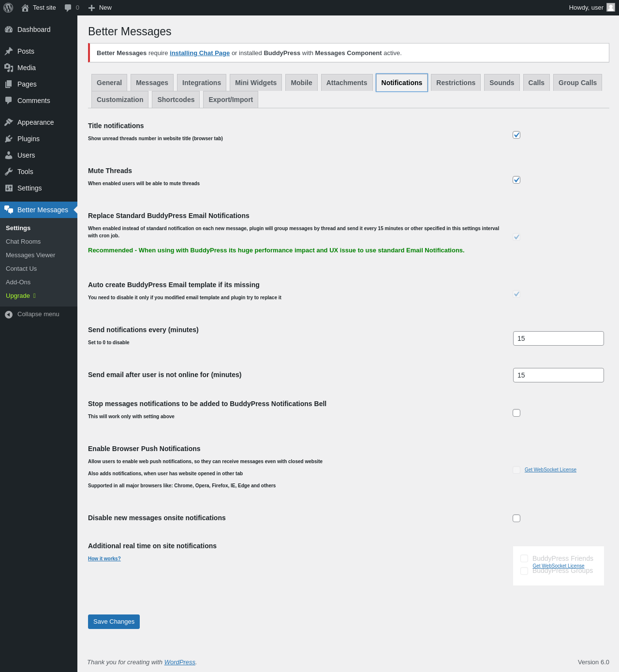Screen dimensions: 619x672
Task: Open the Messages tab
Action: tap(152, 83)
